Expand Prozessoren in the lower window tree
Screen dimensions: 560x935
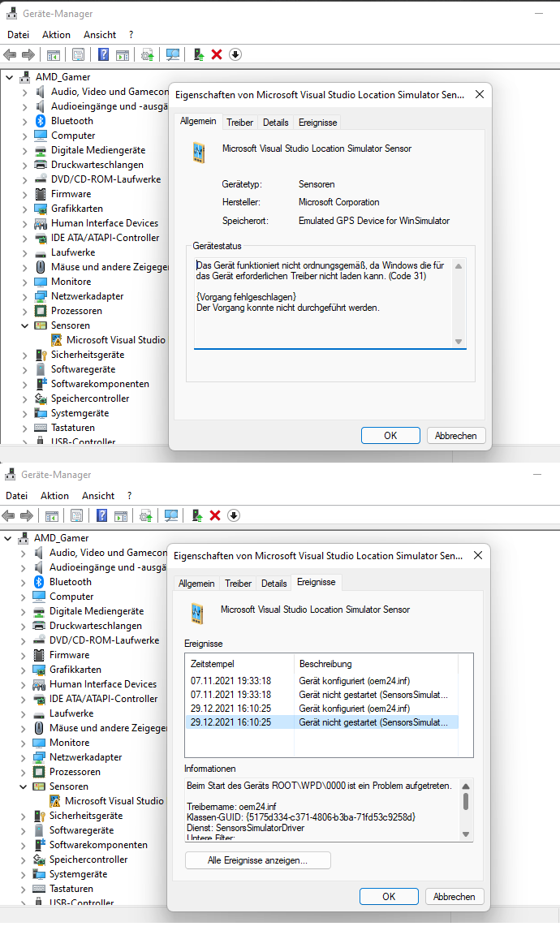coord(23,772)
